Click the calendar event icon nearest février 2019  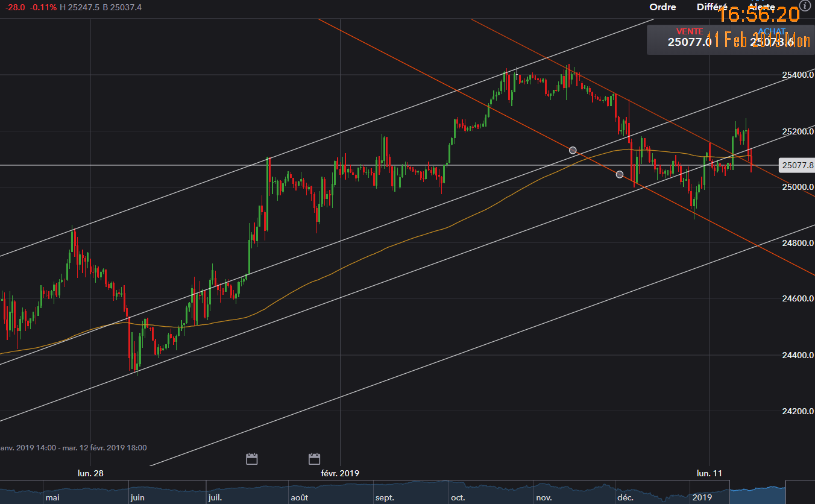314,459
